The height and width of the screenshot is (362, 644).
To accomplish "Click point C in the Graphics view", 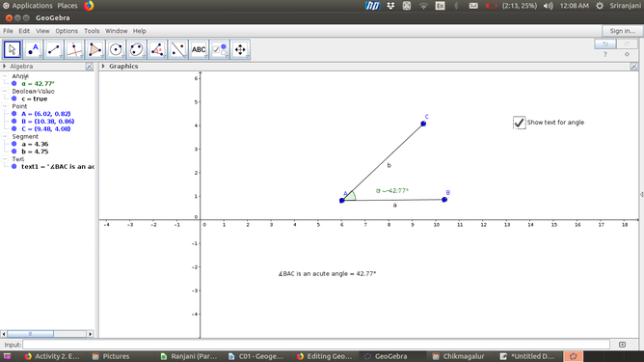I will pos(423,124).
